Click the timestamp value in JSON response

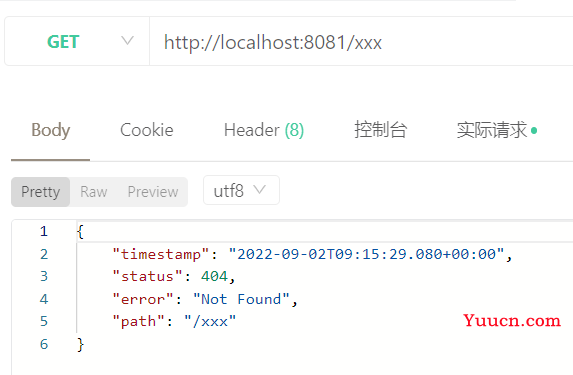coord(366,254)
